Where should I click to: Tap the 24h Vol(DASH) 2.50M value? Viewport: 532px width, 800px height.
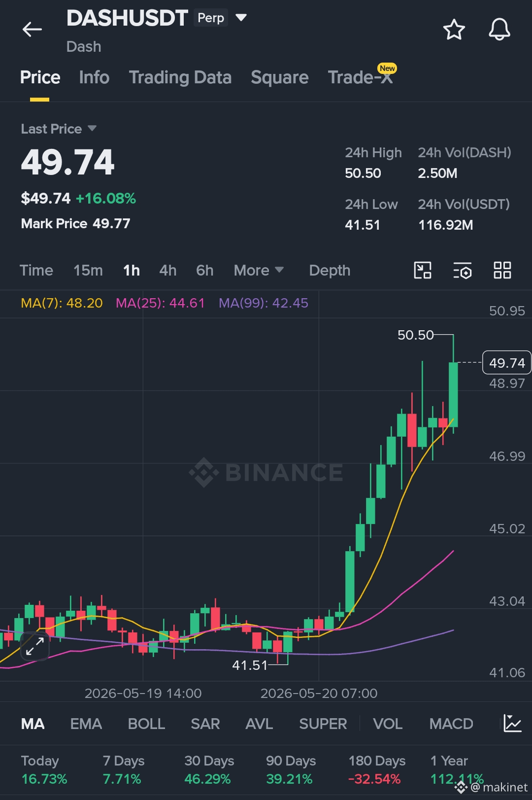click(437, 173)
